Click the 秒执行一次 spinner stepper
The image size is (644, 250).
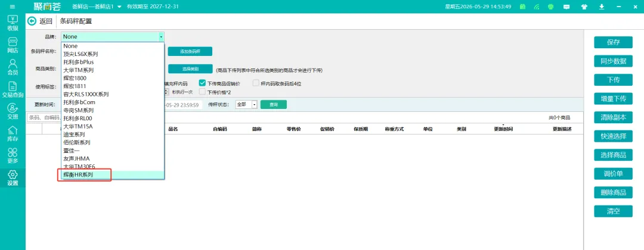click(166, 92)
